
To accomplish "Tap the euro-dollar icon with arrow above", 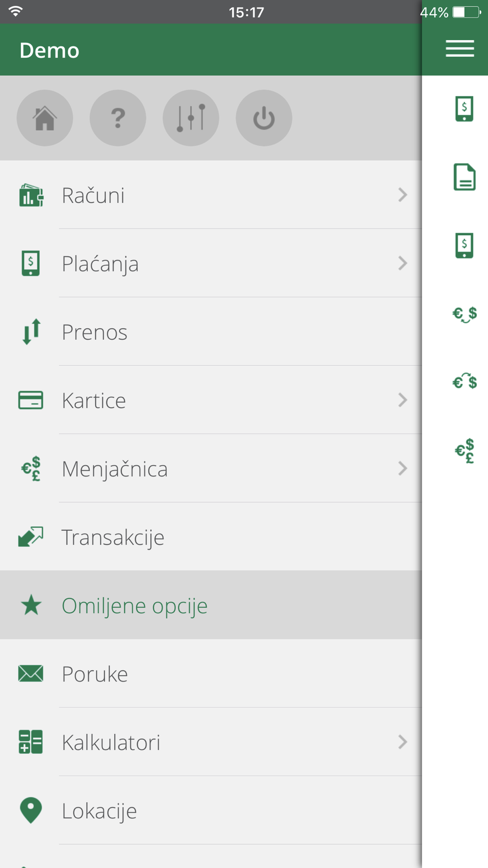I will click(464, 381).
